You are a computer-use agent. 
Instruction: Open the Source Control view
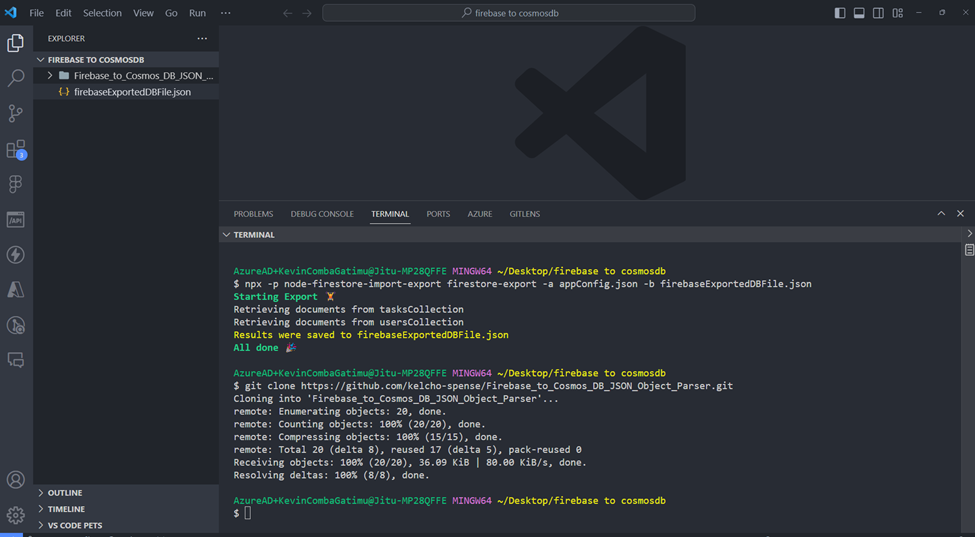(x=16, y=113)
